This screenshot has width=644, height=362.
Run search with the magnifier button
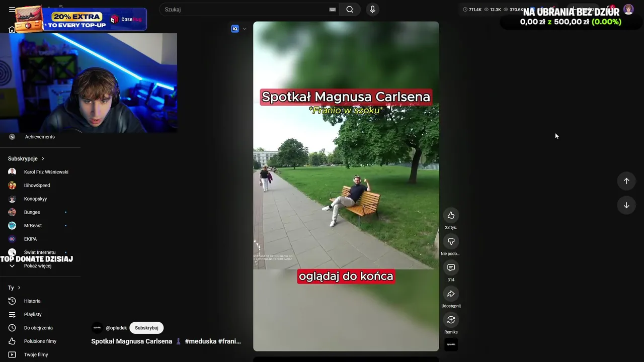[350, 10]
